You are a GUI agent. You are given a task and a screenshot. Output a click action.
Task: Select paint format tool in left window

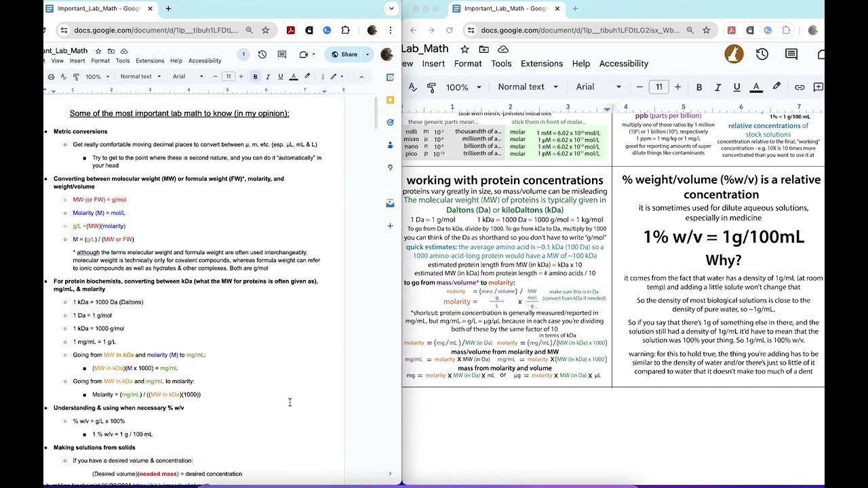76,77
